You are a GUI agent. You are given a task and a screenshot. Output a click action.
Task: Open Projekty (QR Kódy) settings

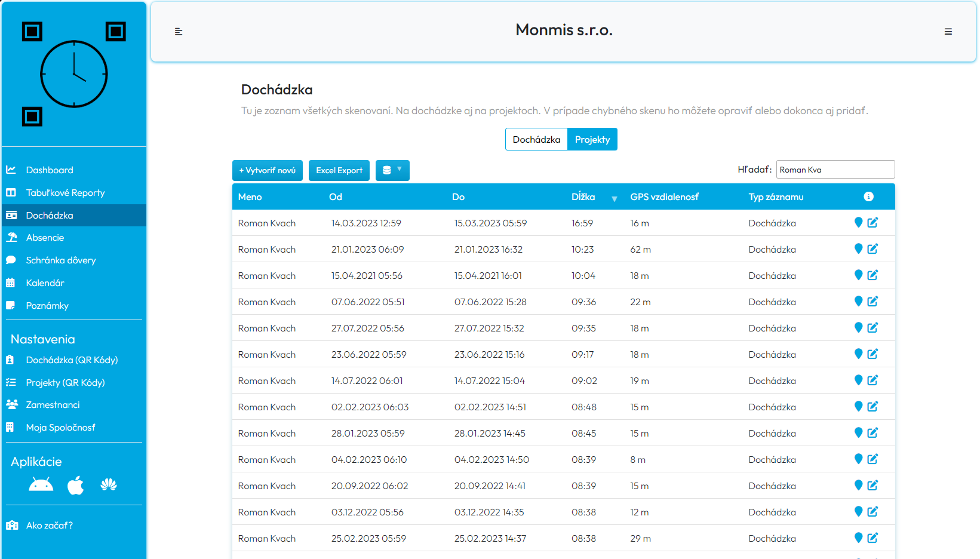74,383
